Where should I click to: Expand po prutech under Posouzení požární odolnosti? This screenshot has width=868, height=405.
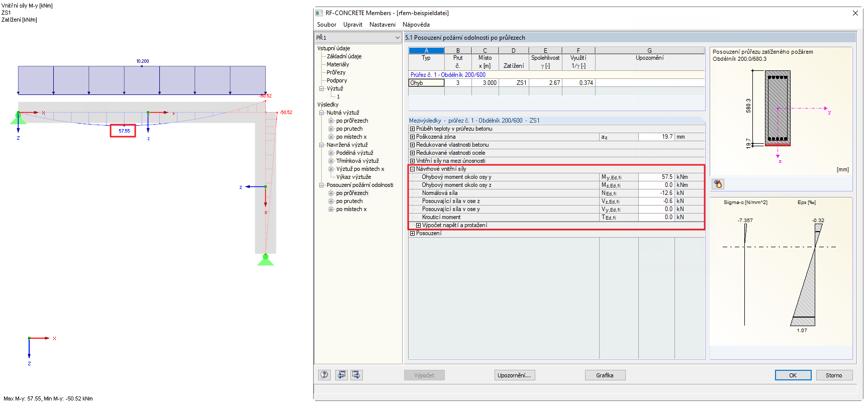click(331, 201)
